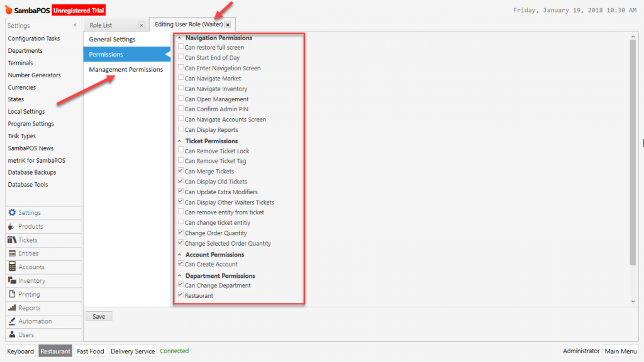644x362 pixels.
Task: Click the permissions list vertical scrollbar
Action: 633,152
